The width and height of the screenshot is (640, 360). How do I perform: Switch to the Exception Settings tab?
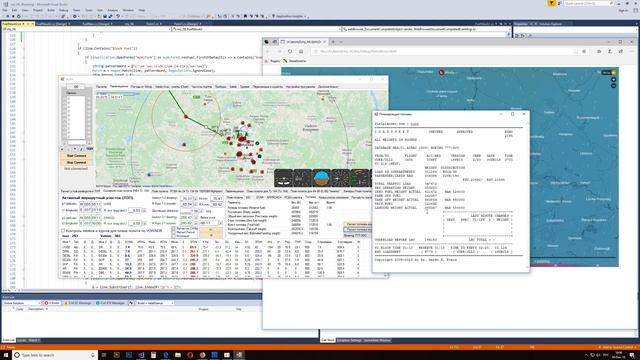[x=349, y=340]
